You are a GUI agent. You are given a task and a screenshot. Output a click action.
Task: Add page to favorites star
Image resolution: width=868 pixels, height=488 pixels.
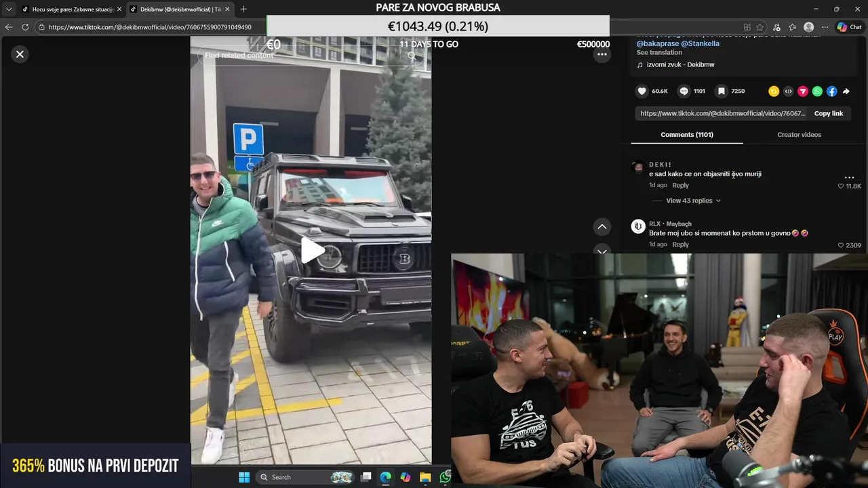click(760, 27)
